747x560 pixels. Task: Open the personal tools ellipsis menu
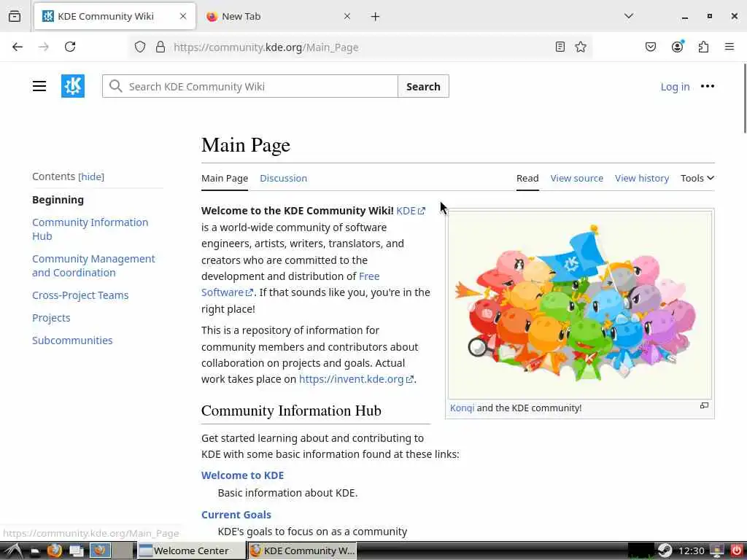708,86
